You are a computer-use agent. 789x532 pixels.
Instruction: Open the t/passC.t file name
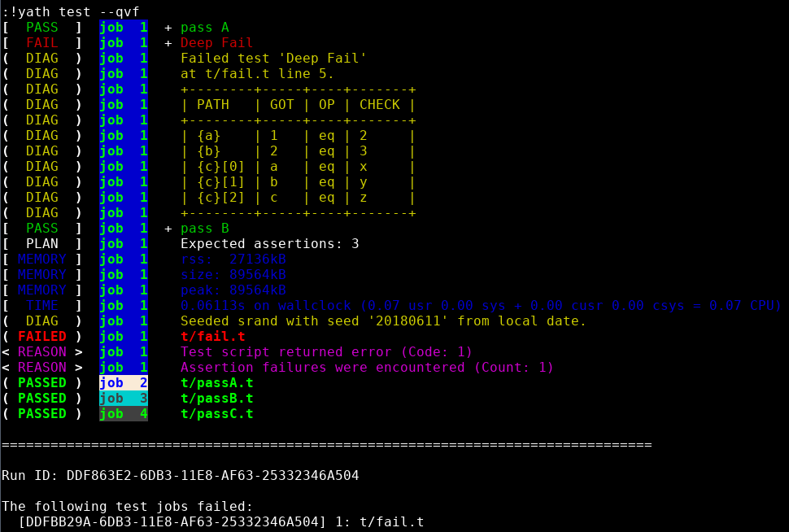click(x=216, y=413)
